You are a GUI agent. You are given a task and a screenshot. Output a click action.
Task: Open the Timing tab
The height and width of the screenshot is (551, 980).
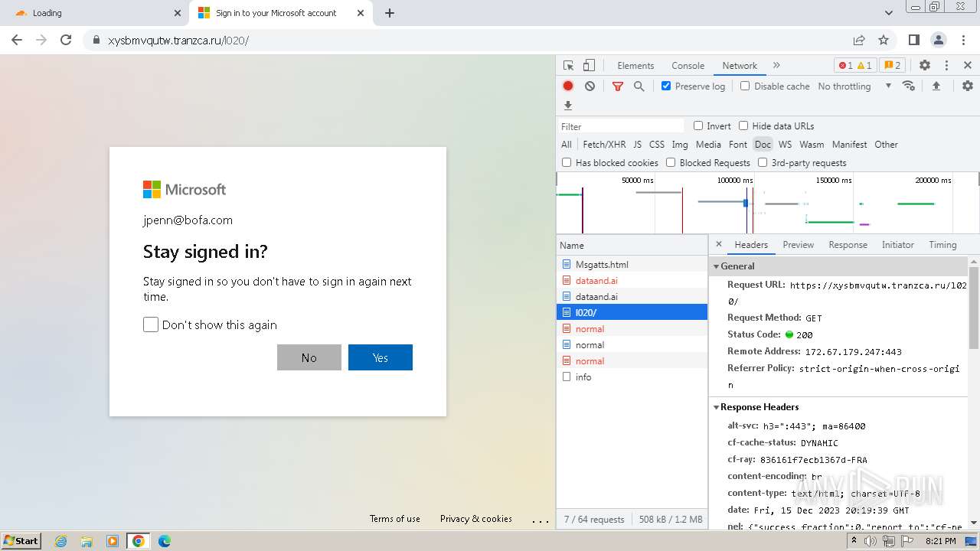[942, 245]
